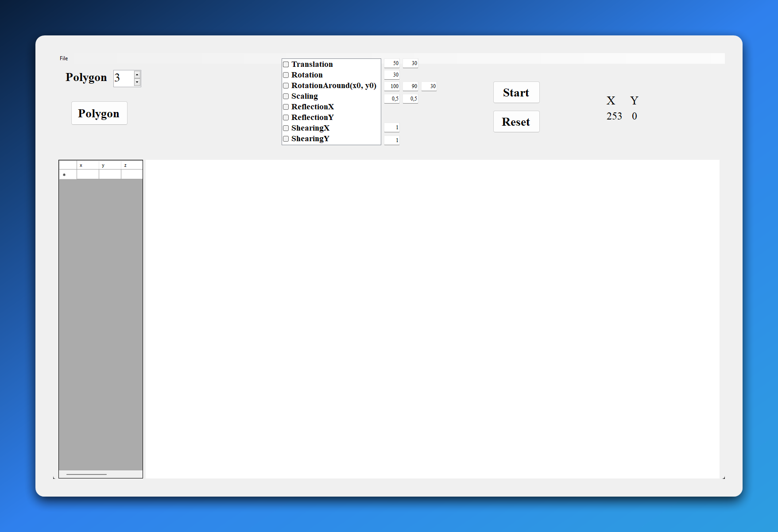Enable the Rotation checkbox
The image size is (778, 532).
286,75
